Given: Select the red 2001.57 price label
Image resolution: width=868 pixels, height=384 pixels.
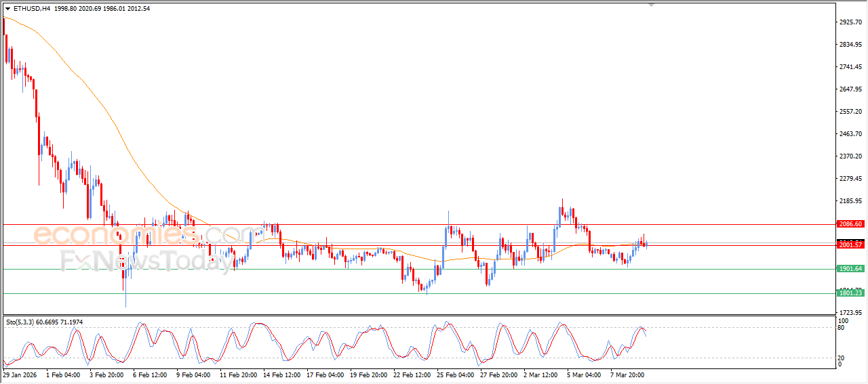Looking at the screenshot, I should 850,244.
